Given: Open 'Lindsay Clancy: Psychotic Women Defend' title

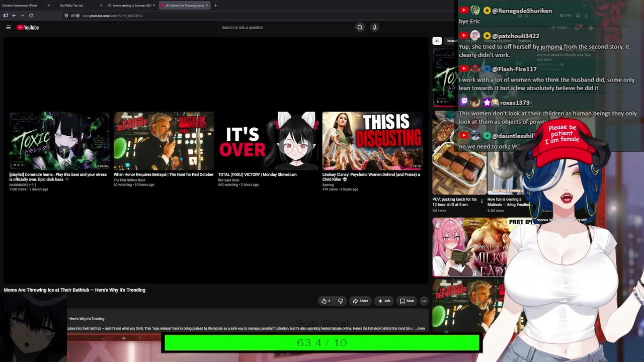Looking at the screenshot, I should point(371,177).
